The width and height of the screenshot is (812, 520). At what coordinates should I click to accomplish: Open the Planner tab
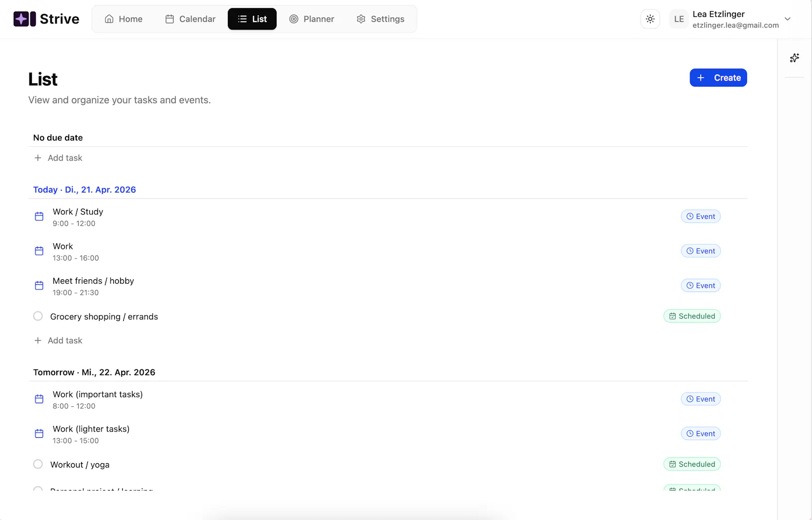pyautogui.click(x=312, y=19)
